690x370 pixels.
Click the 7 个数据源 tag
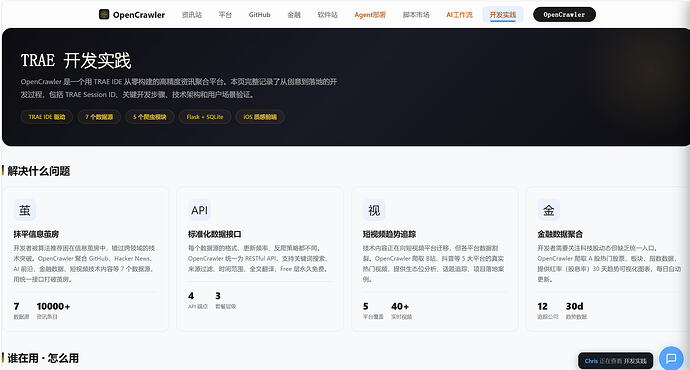(99, 117)
